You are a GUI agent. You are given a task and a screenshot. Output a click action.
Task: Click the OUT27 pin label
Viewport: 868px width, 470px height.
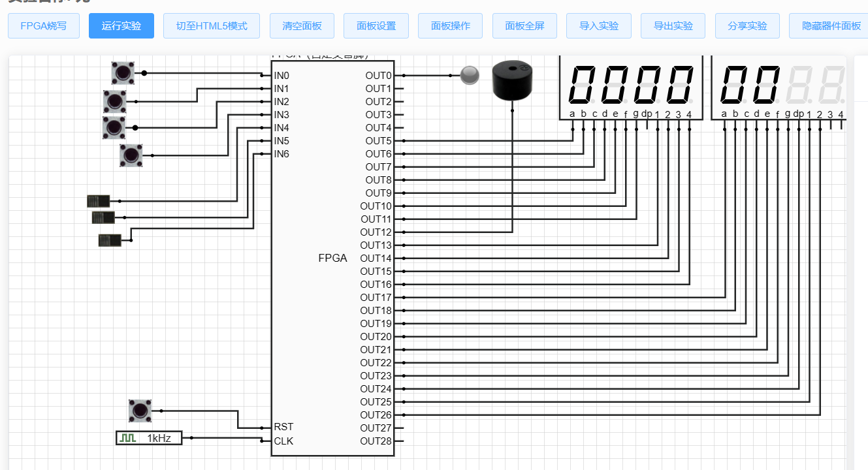[376, 428]
